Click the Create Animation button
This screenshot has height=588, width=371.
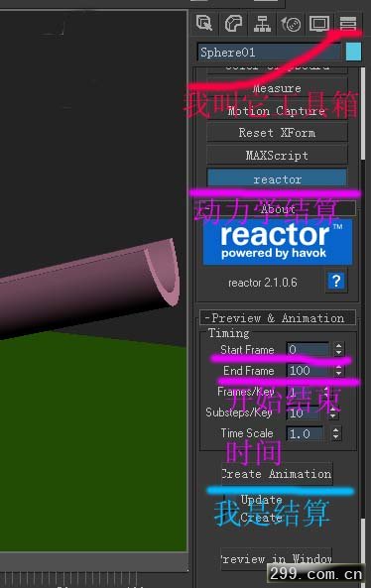(277, 474)
